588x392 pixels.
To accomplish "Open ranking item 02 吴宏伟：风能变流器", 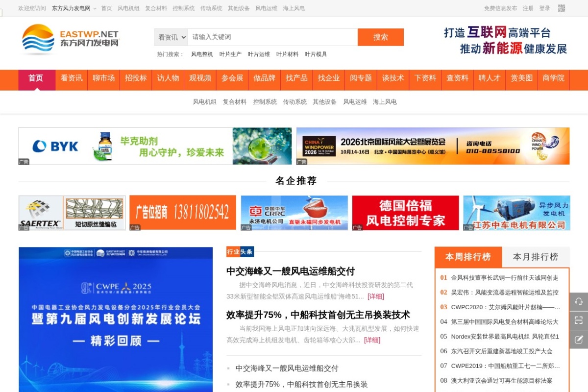I will click(505, 293).
